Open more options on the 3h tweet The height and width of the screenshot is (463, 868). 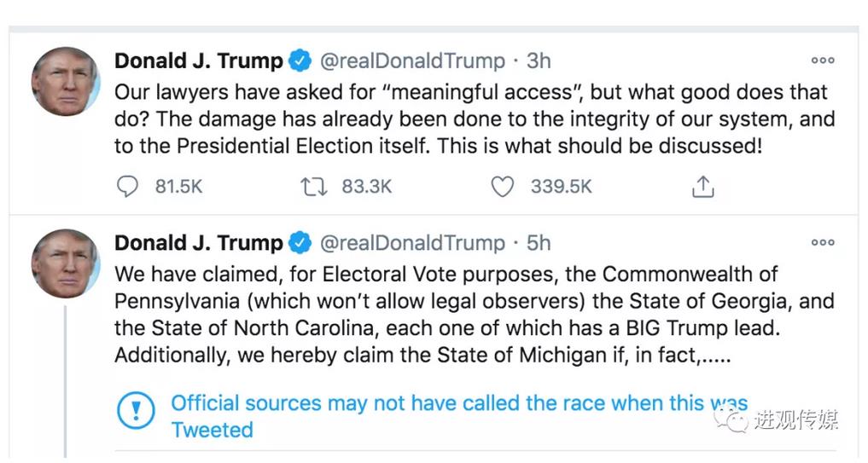click(823, 61)
